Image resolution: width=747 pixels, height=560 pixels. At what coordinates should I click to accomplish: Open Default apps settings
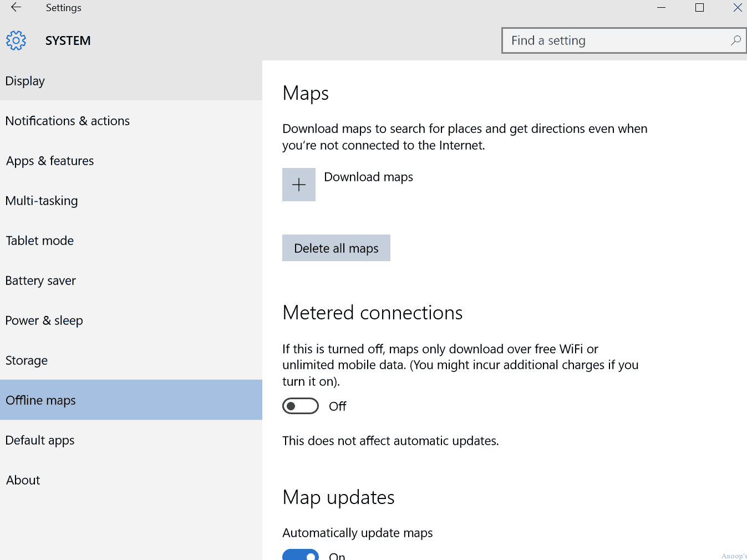click(x=131, y=440)
